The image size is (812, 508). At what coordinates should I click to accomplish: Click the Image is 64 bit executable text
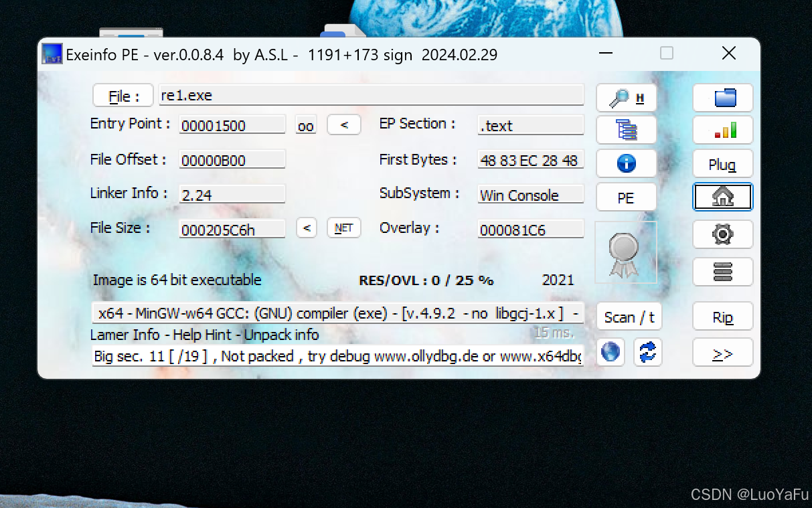click(177, 280)
